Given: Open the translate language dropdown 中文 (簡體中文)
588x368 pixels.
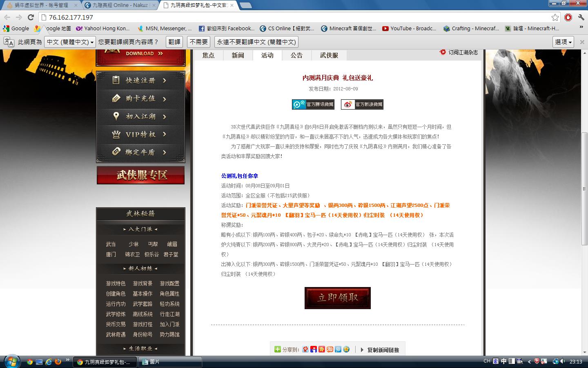Looking at the screenshot, I should coord(70,42).
